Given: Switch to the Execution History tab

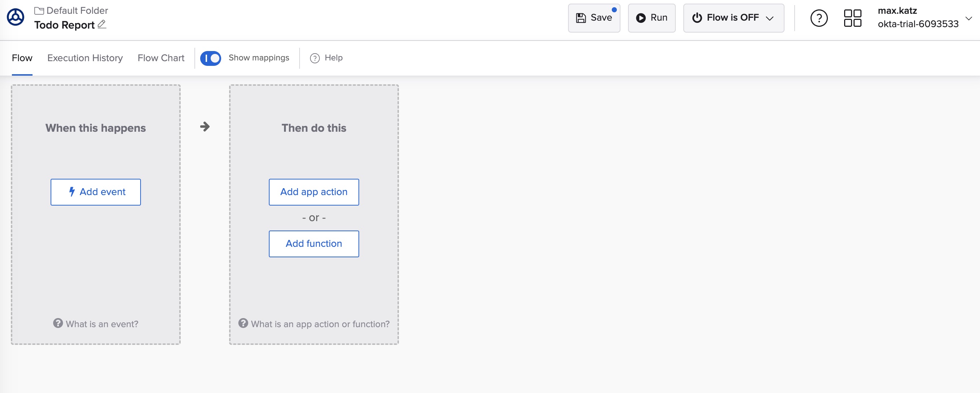Looking at the screenshot, I should [x=85, y=58].
